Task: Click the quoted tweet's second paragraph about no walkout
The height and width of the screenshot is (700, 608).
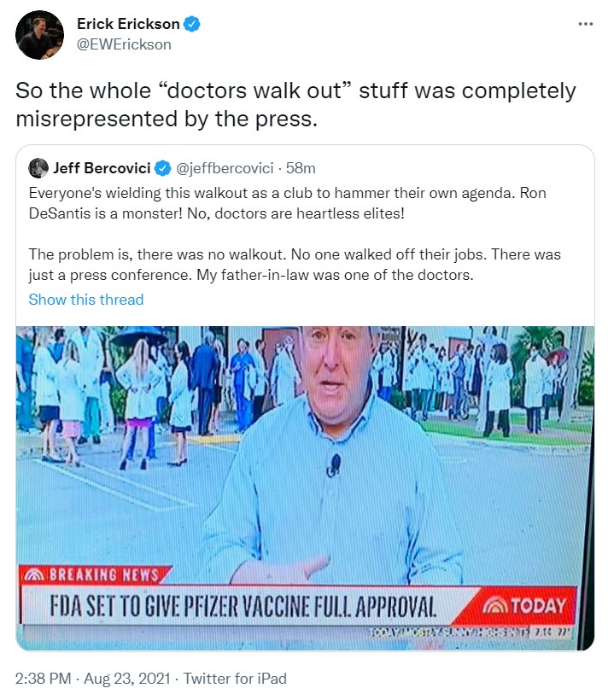Action: (295, 265)
